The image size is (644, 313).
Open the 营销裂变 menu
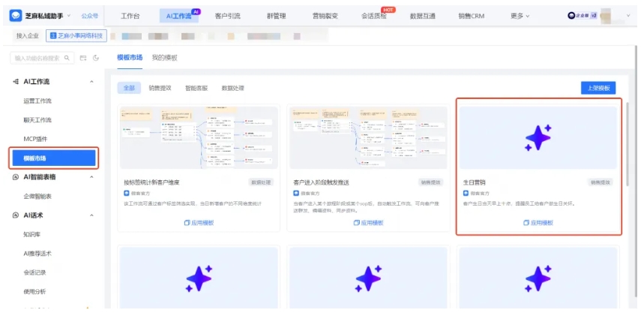pyautogui.click(x=325, y=16)
